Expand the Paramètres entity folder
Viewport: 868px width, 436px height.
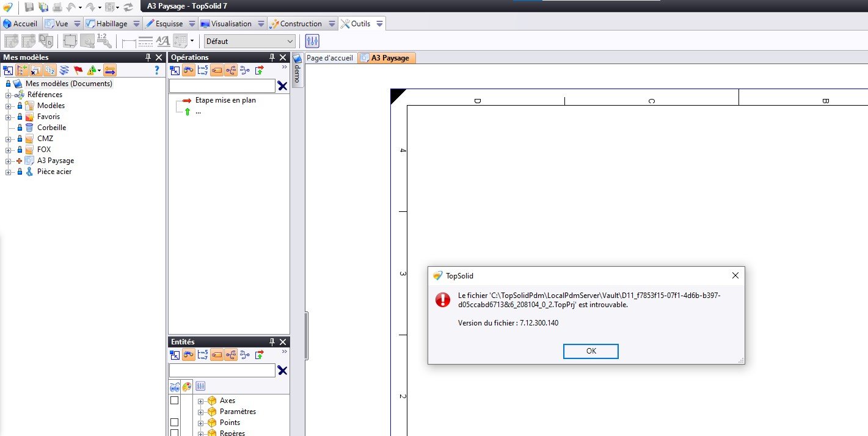tap(200, 412)
